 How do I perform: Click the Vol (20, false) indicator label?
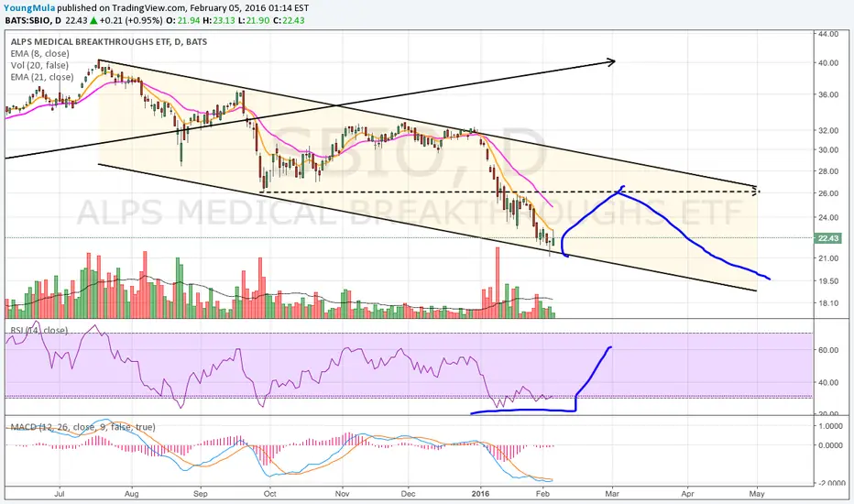click(x=39, y=65)
